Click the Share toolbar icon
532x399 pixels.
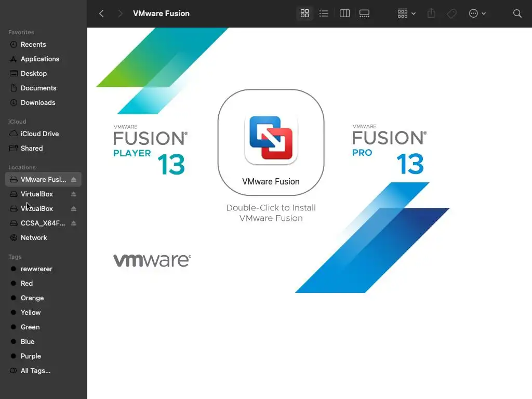[x=431, y=14]
